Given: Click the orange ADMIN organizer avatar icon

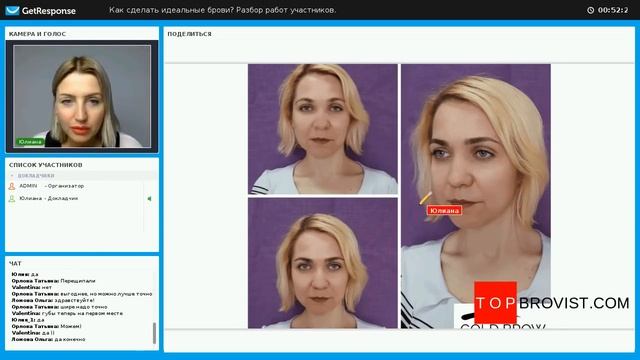Looking at the screenshot, I should pos(12,186).
